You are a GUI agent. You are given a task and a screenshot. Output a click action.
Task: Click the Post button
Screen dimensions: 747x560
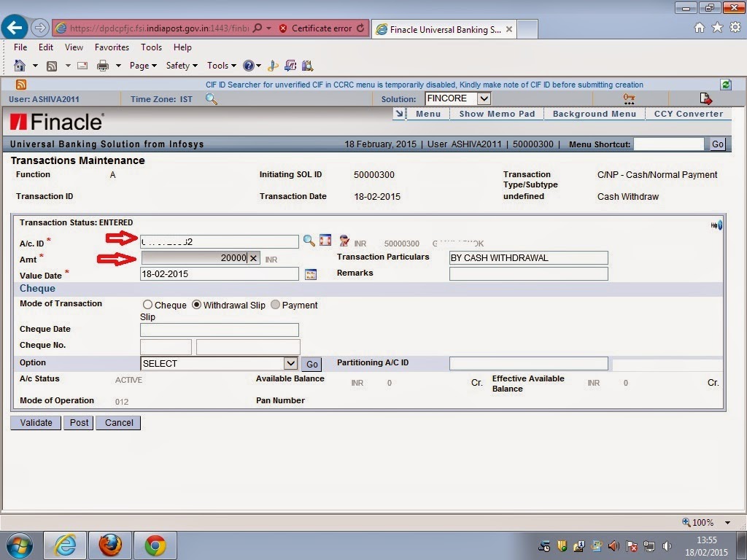79,423
